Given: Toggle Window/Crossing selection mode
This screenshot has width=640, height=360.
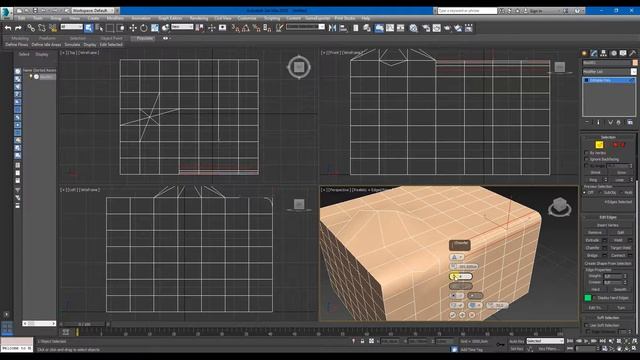Looking at the screenshot, I should [x=121, y=28].
